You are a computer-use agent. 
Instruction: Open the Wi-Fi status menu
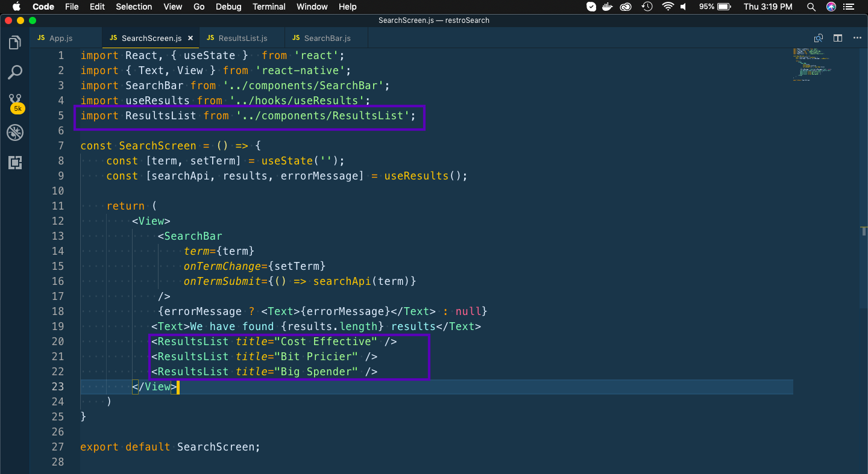pos(667,7)
